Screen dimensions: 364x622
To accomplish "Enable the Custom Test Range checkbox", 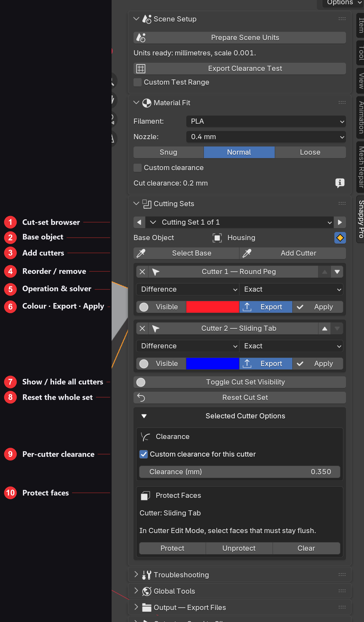I will point(138,82).
